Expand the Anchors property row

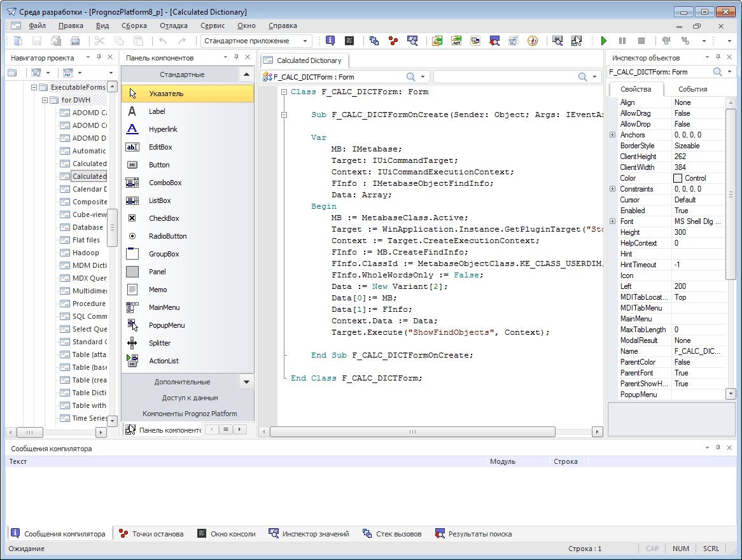(612, 135)
